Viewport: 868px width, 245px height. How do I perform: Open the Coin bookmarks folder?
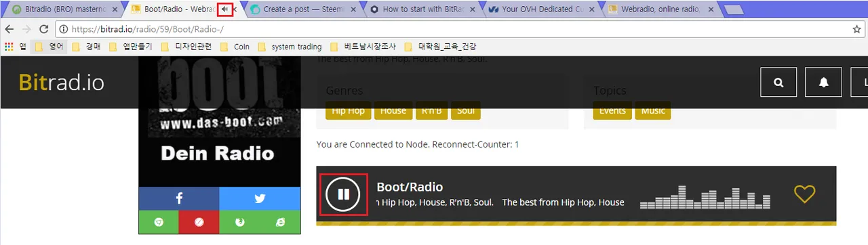click(x=235, y=47)
